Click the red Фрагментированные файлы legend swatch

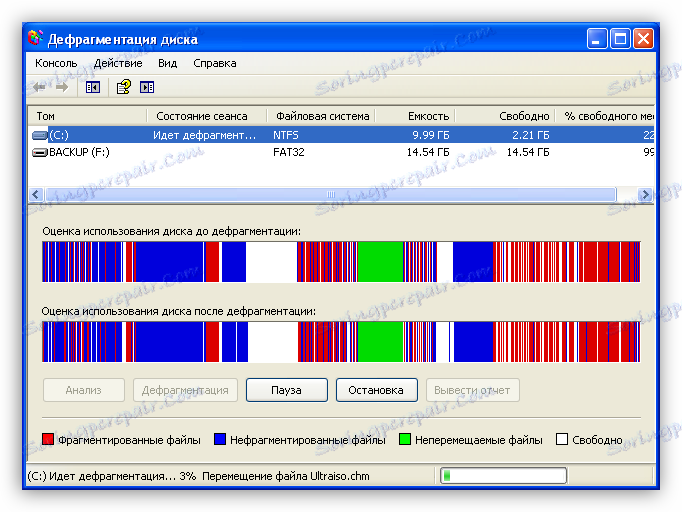click(48, 439)
